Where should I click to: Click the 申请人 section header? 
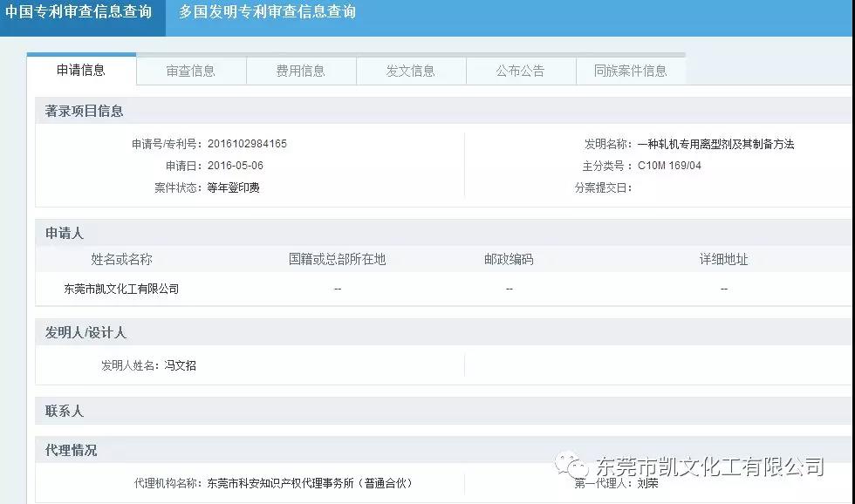coord(443,233)
